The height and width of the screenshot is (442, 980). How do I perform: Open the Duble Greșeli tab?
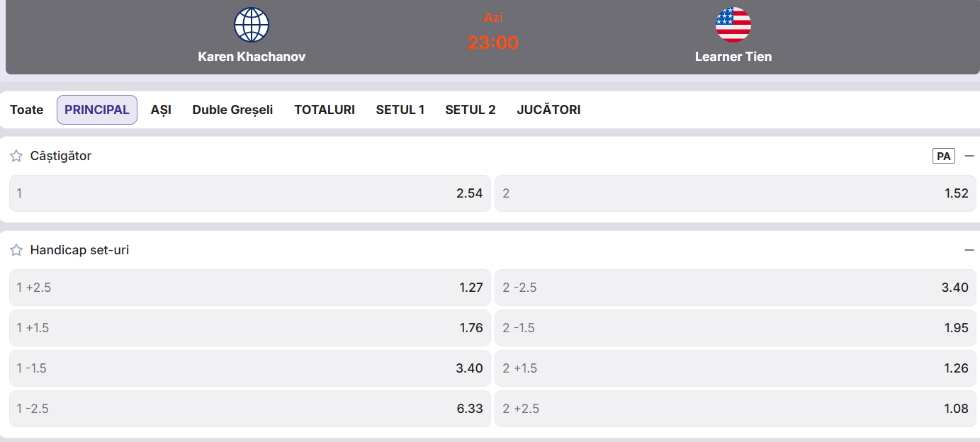pyautogui.click(x=232, y=110)
